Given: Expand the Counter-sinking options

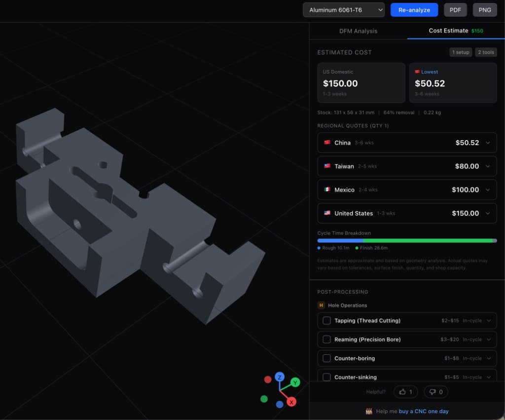Looking at the screenshot, I should point(489,377).
